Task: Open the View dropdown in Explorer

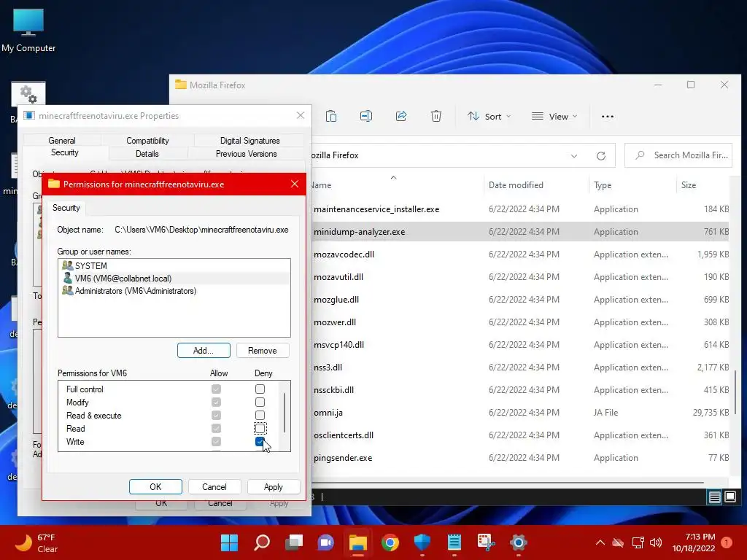Action: coord(554,116)
